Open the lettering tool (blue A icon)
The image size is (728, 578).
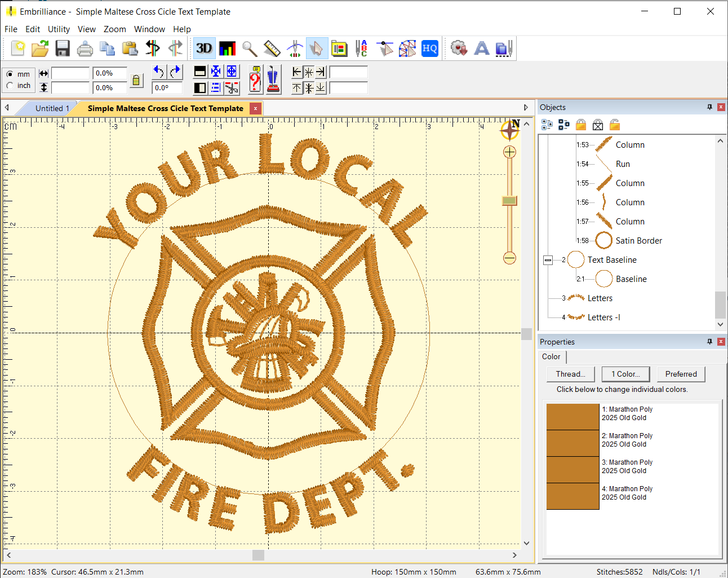coord(482,48)
